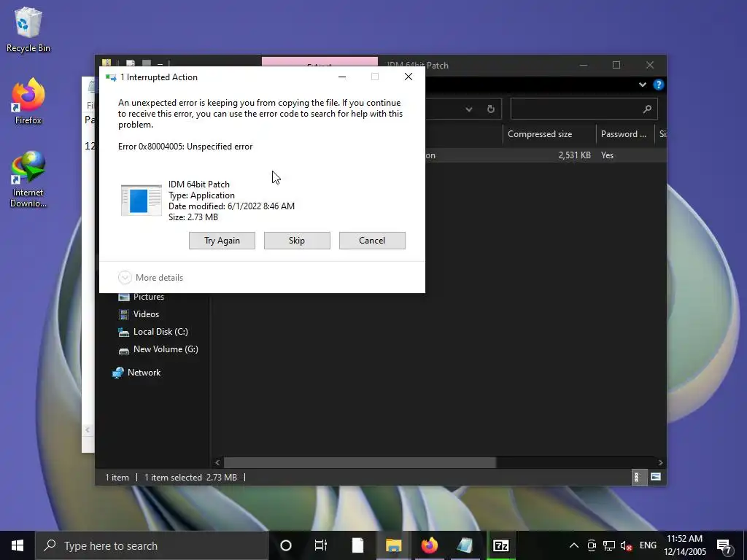Click the right arrow of horizontal scrollbar

[x=660, y=462]
